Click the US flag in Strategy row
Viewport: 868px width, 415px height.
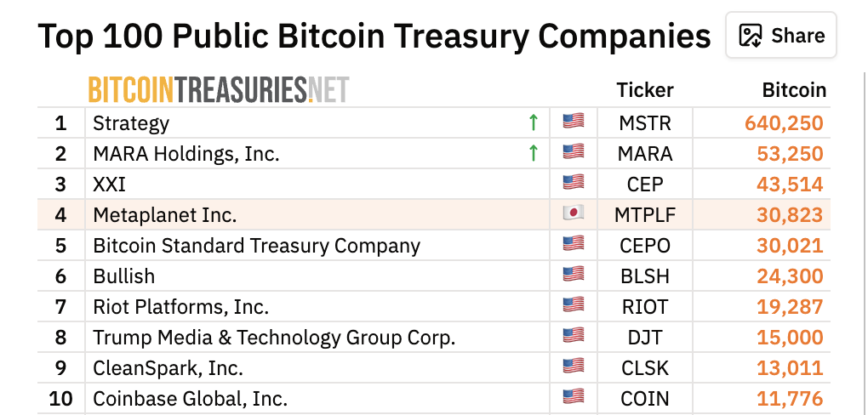tap(574, 122)
